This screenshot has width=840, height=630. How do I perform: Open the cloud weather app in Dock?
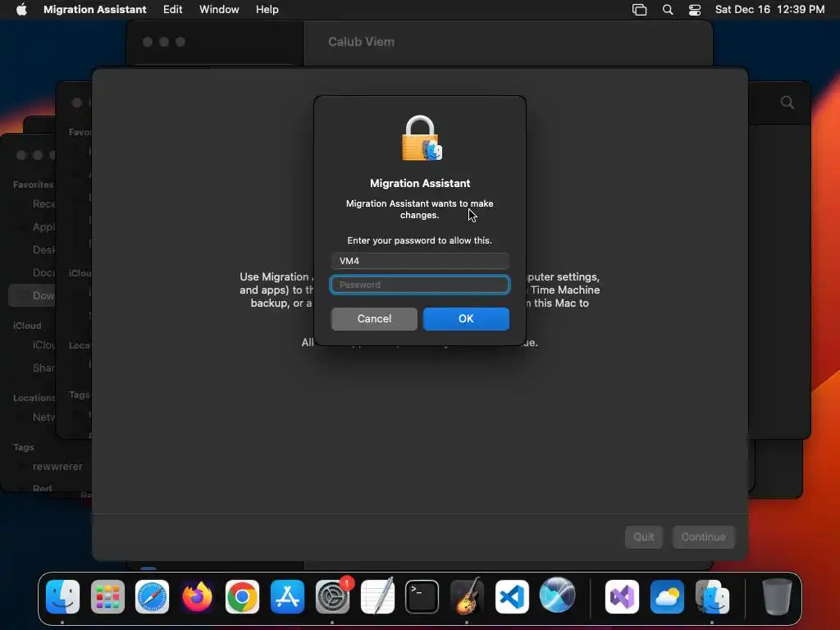(667, 596)
